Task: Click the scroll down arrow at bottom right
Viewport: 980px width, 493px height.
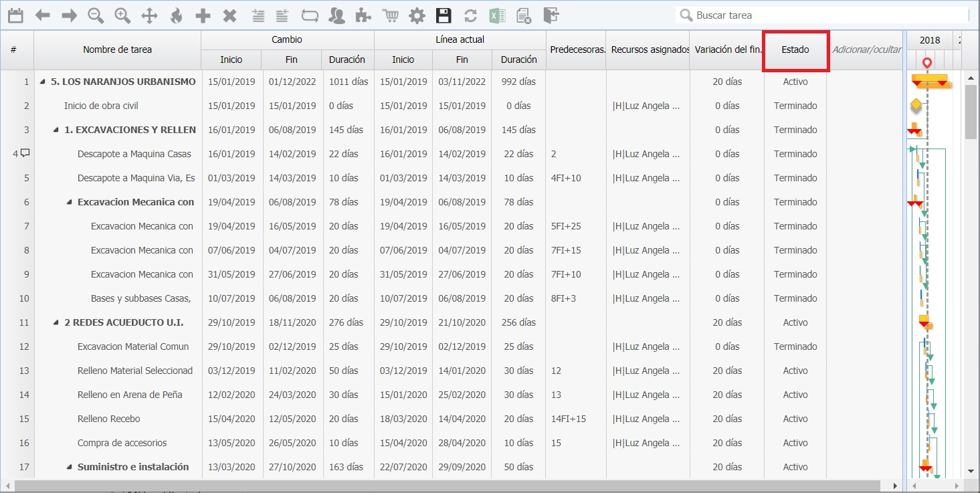Action: pos(971,471)
